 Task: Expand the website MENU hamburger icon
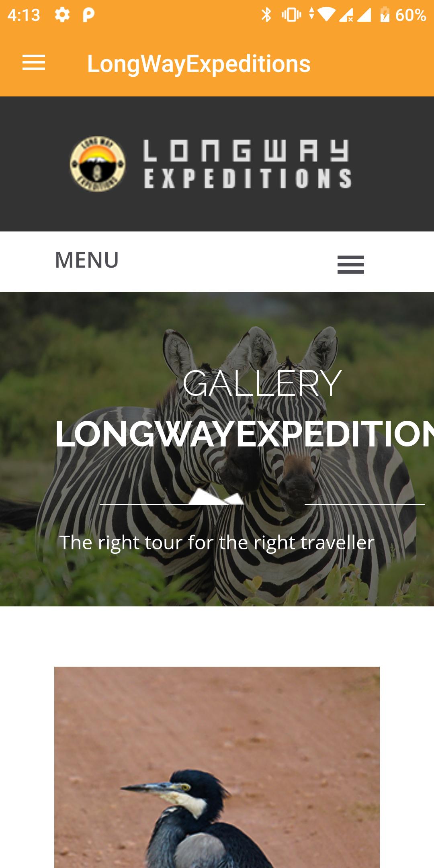coord(350,264)
